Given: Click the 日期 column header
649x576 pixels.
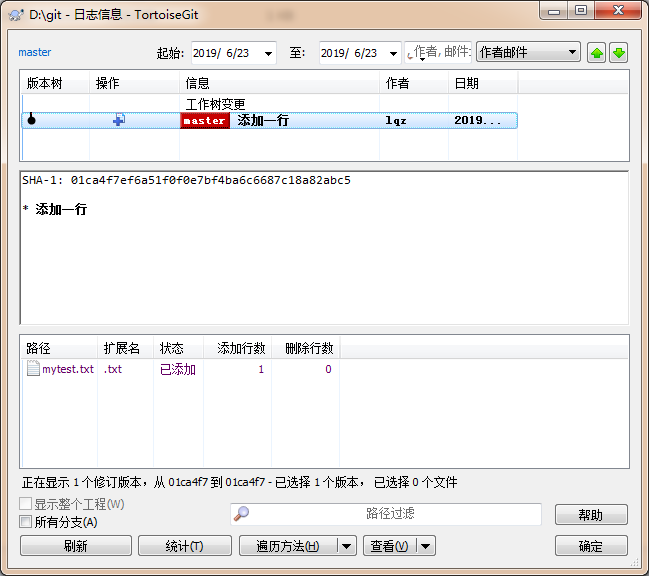Looking at the screenshot, I should click(x=483, y=83).
